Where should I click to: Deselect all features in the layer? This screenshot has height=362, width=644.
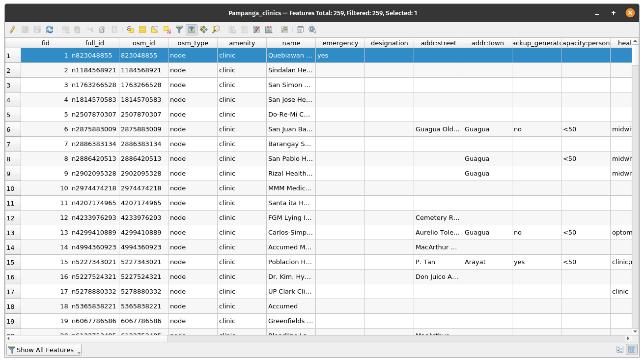(x=167, y=30)
